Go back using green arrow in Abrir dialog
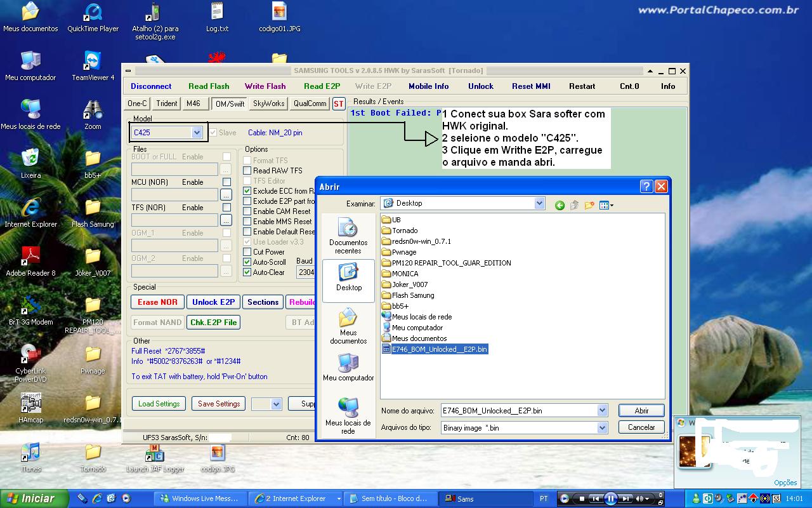This screenshot has height=508, width=812. pos(560,204)
